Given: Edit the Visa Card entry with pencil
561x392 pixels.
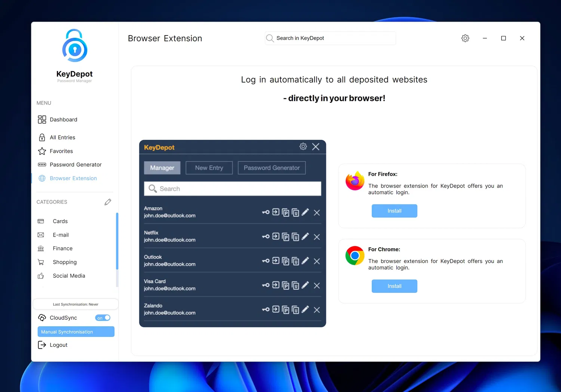Looking at the screenshot, I should point(305,285).
